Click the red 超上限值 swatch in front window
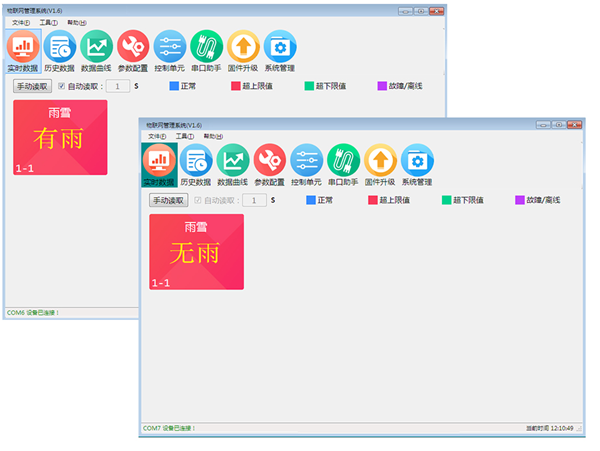The width and height of the screenshot is (600, 451). coord(373,200)
